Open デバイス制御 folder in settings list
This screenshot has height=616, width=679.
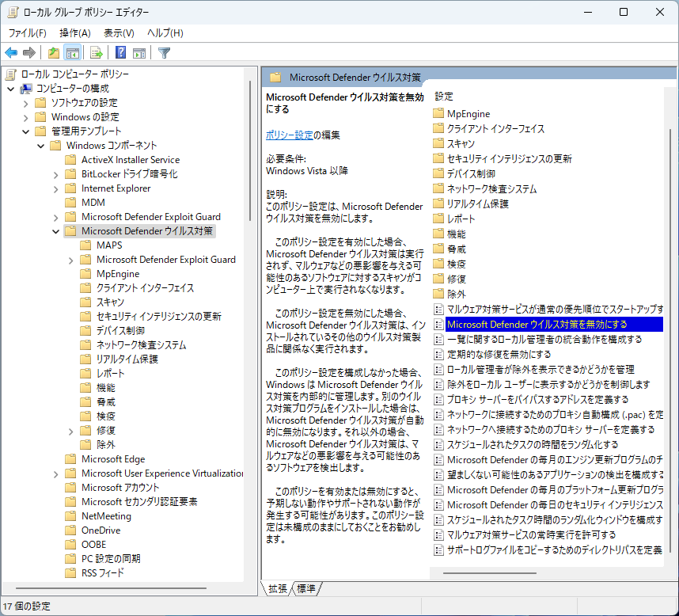point(471,173)
